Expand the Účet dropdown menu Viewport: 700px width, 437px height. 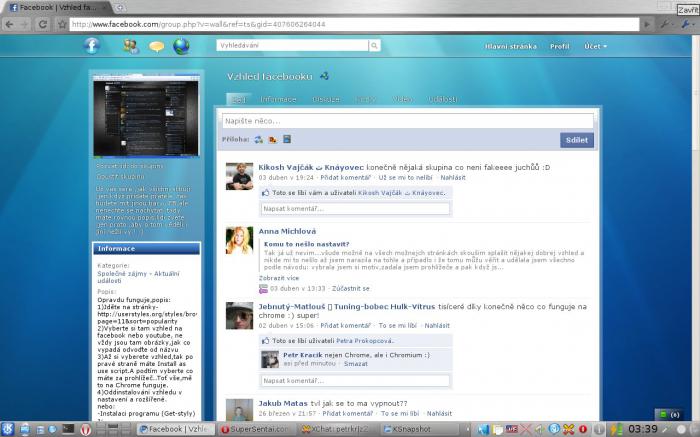click(x=596, y=46)
